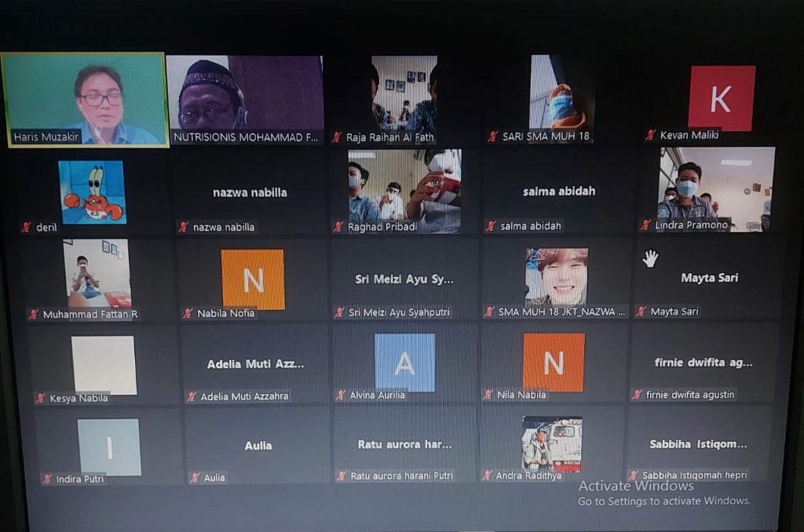The image size is (804, 532).
Task: Select the NUTRISIONIS MOHAMMAD video tile
Action: 245,99
